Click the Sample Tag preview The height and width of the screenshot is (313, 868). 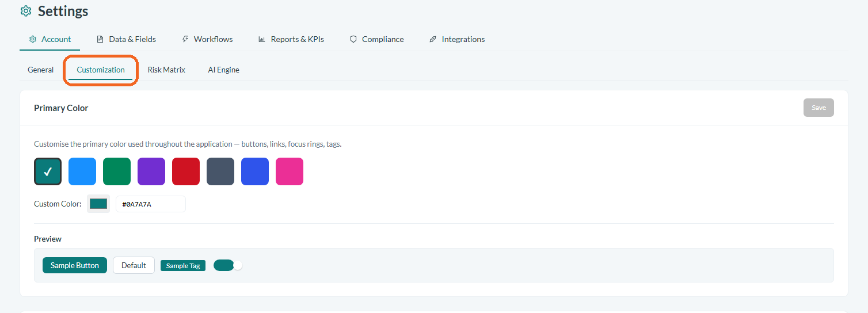[183, 265]
